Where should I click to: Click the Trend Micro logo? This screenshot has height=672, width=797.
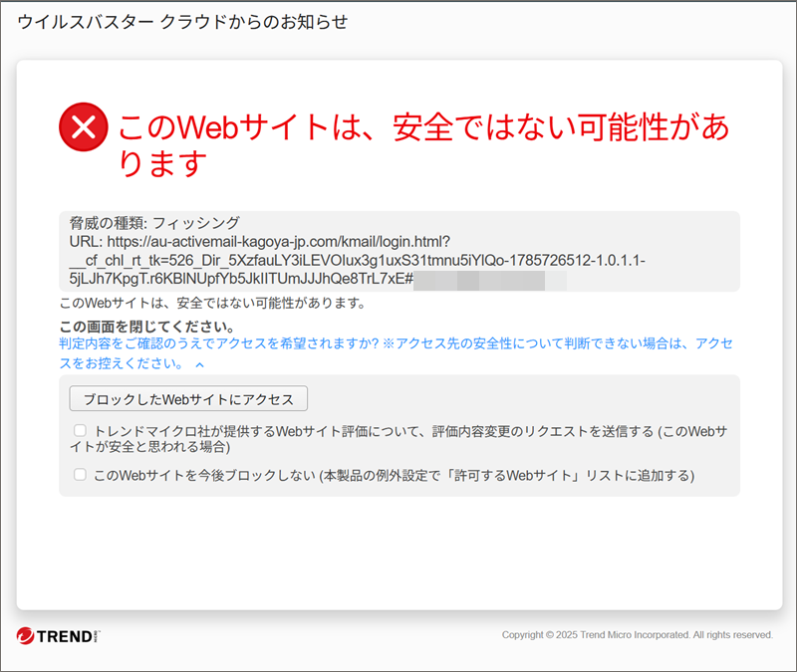pyautogui.click(x=58, y=636)
